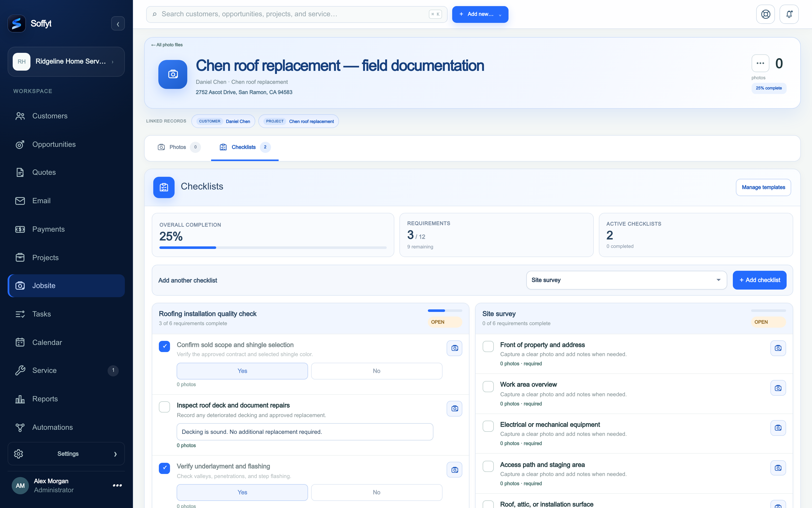Switch workspace from Ridgeline Home Services
The image size is (812, 508).
point(66,61)
